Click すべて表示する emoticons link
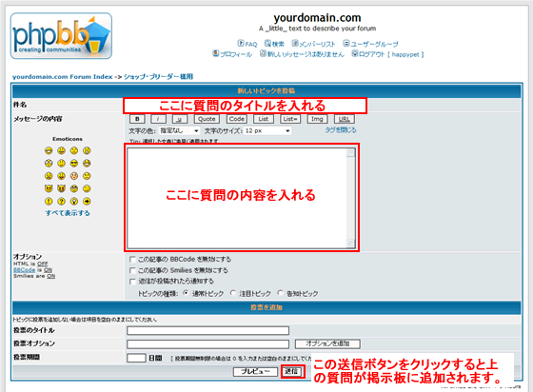 coord(68,213)
